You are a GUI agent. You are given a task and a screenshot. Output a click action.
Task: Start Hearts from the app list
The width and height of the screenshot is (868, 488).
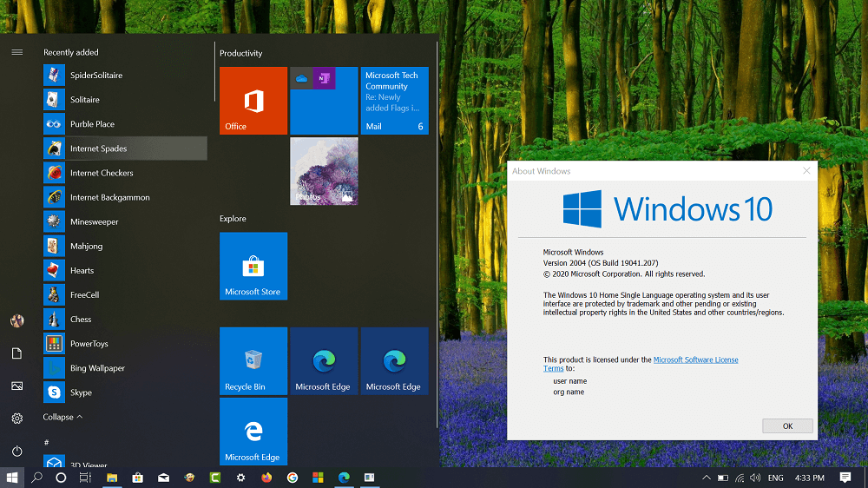coord(125,270)
